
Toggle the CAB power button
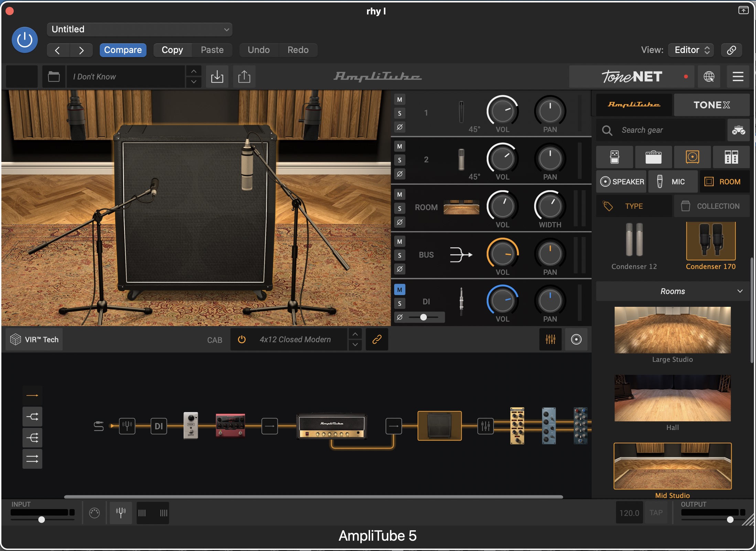pos(242,339)
